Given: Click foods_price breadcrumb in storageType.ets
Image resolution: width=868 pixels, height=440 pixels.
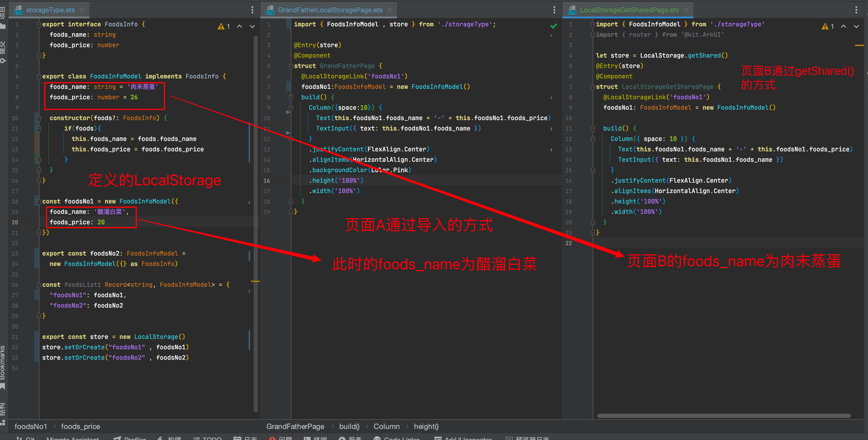Looking at the screenshot, I should click(81, 427).
